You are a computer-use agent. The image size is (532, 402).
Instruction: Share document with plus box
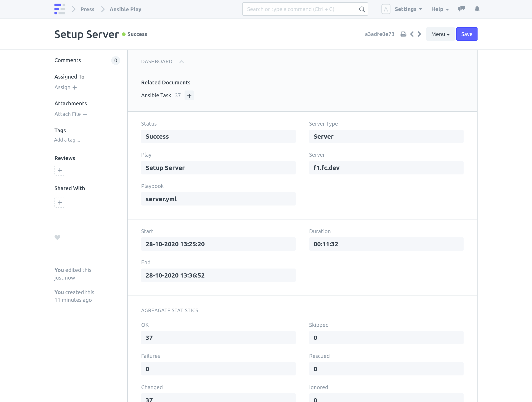60,202
